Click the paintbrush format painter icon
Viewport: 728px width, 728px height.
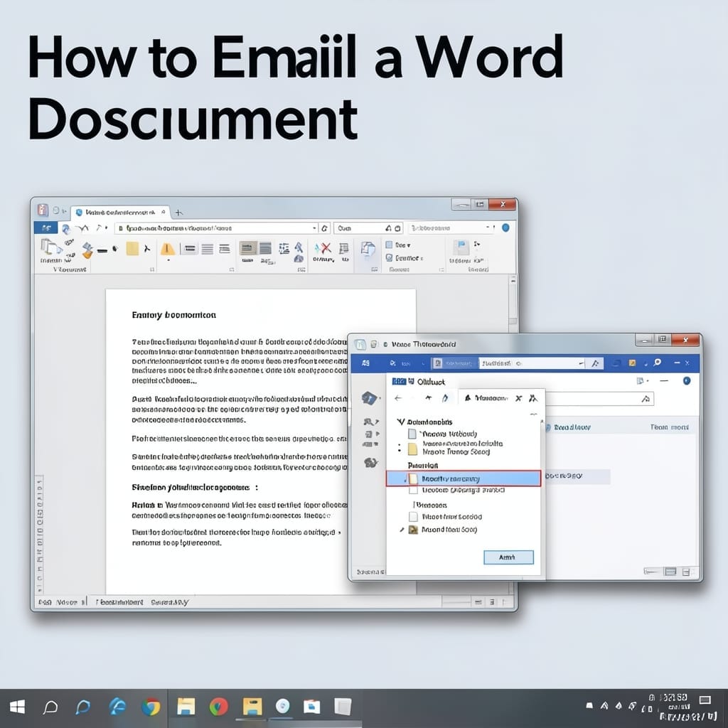click(x=87, y=250)
